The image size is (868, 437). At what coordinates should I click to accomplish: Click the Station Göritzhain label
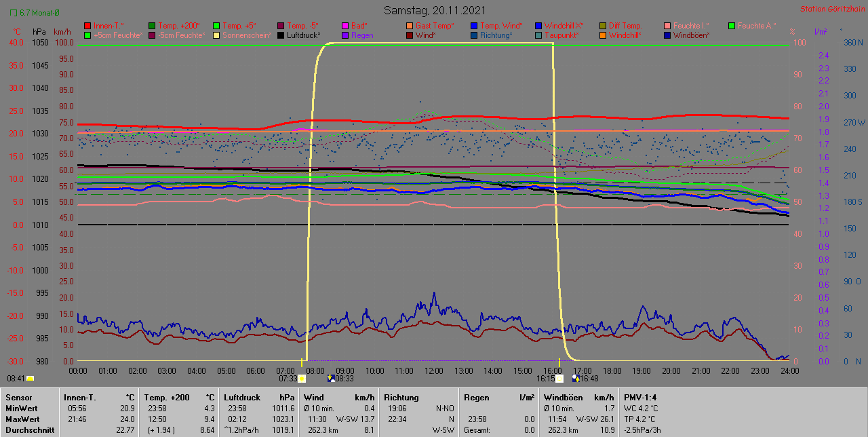coord(832,9)
